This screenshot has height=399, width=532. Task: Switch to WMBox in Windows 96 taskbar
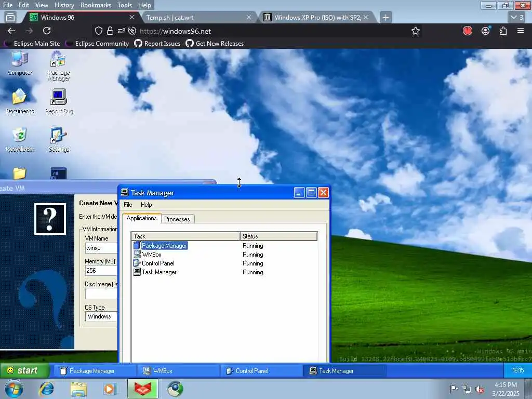[179, 371]
